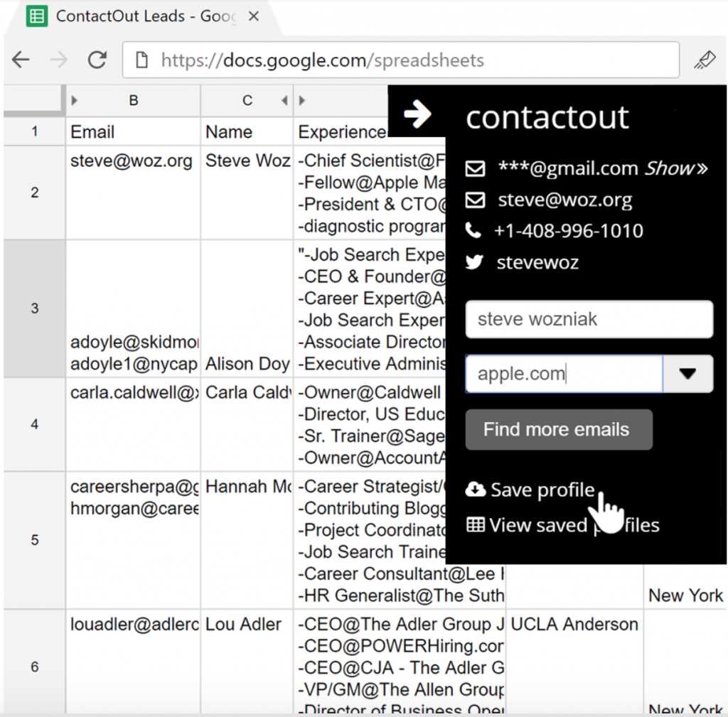Select the -Chief Scientist@ experience cell

[x=370, y=193]
